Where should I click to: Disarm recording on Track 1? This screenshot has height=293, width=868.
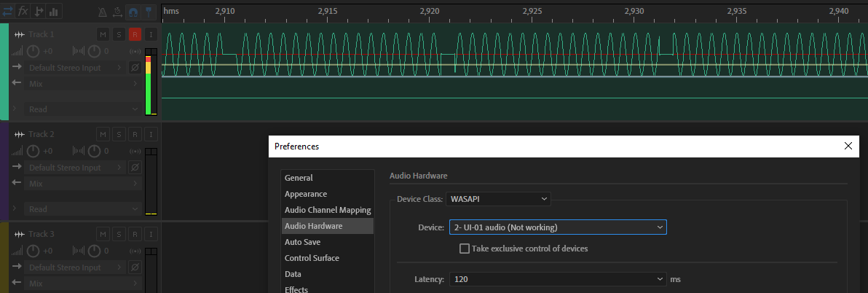135,34
